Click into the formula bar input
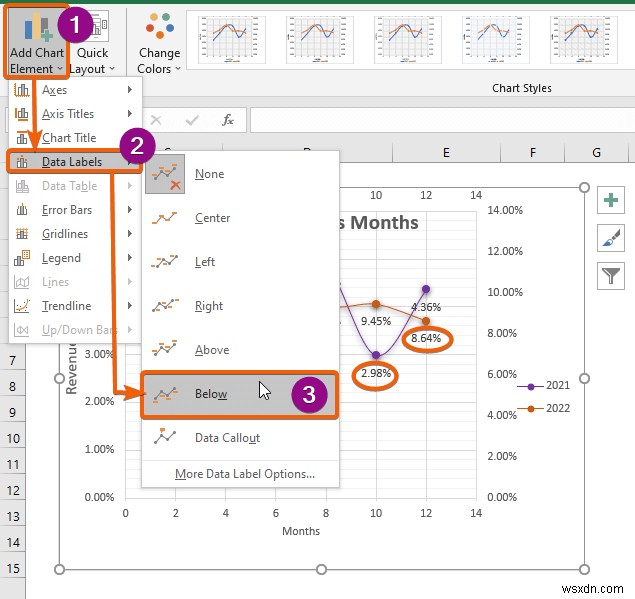635x599 pixels. point(442,120)
